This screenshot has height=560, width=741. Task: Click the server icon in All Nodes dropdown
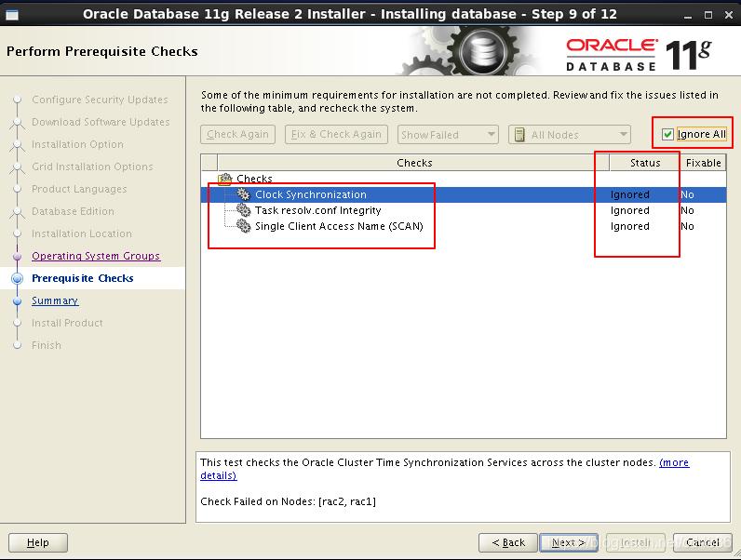click(519, 135)
